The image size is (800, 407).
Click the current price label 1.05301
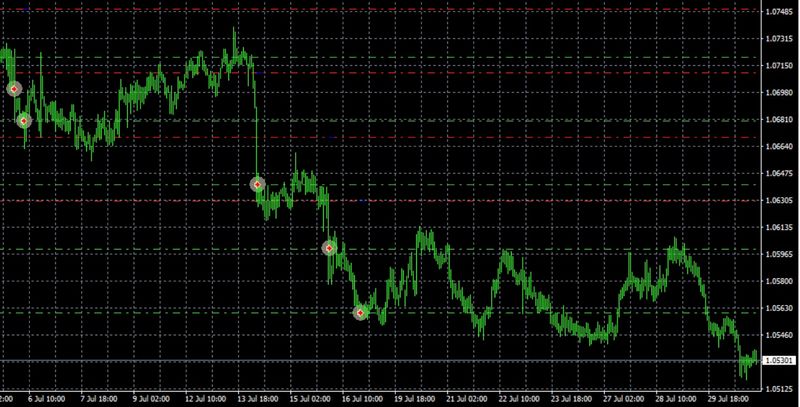pos(779,360)
